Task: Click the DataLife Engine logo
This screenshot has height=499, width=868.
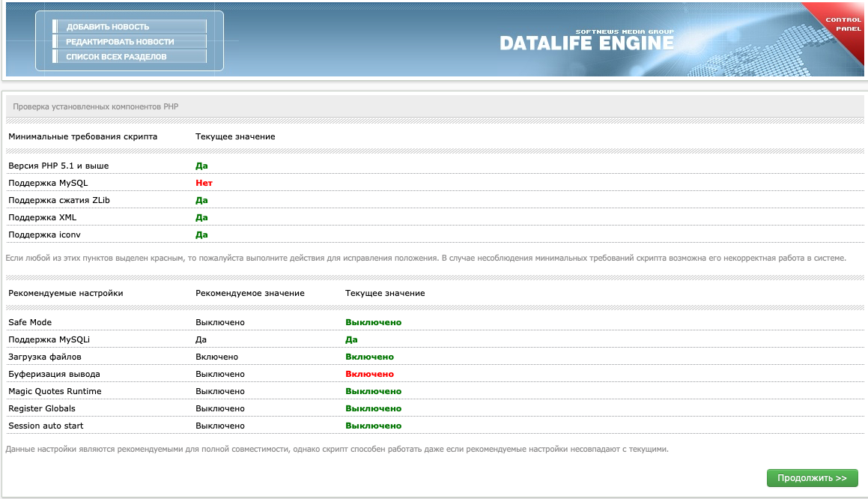Action: (x=587, y=43)
